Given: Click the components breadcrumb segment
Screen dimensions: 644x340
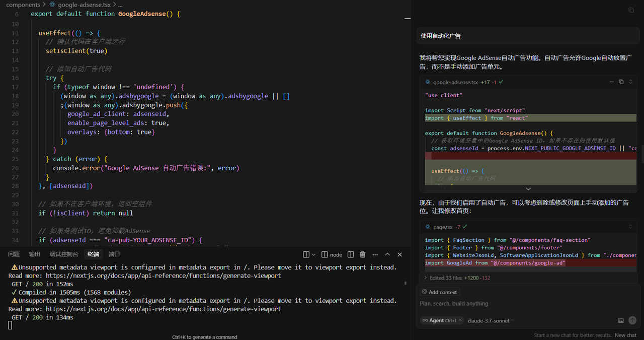Looking at the screenshot, I should (23, 5).
